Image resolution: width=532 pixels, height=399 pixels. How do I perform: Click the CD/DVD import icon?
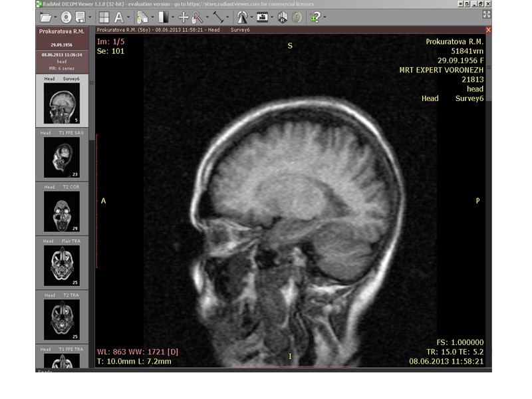66,17
